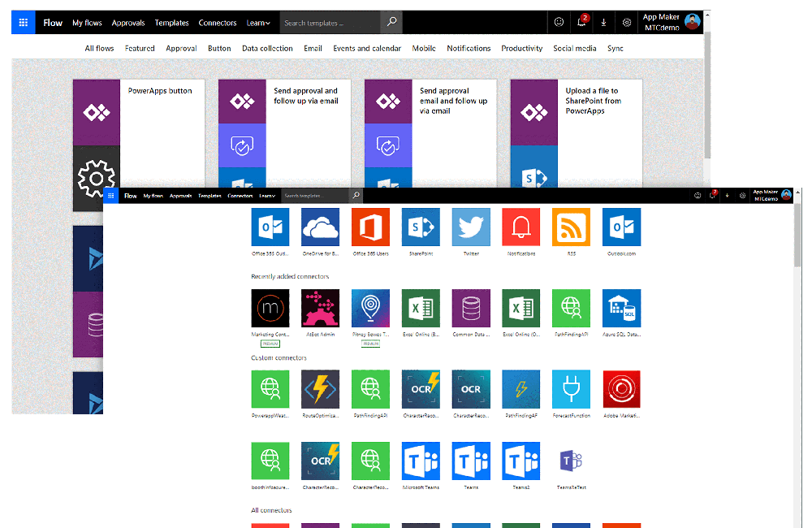This screenshot has width=812, height=528.
Task: Choose the Twitter connector
Action: point(471,227)
